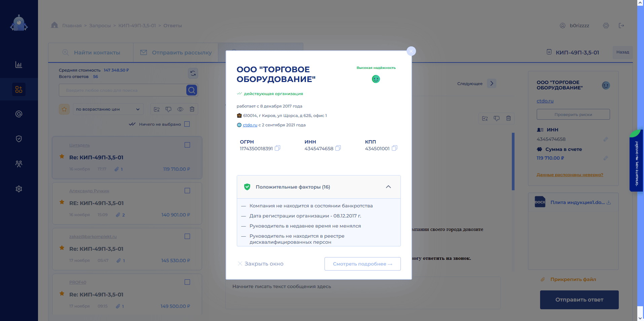Switch to 'Найти контакты' tab
Image resolution: width=644 pixels, height=321 pixels.
tap(91, 53)
